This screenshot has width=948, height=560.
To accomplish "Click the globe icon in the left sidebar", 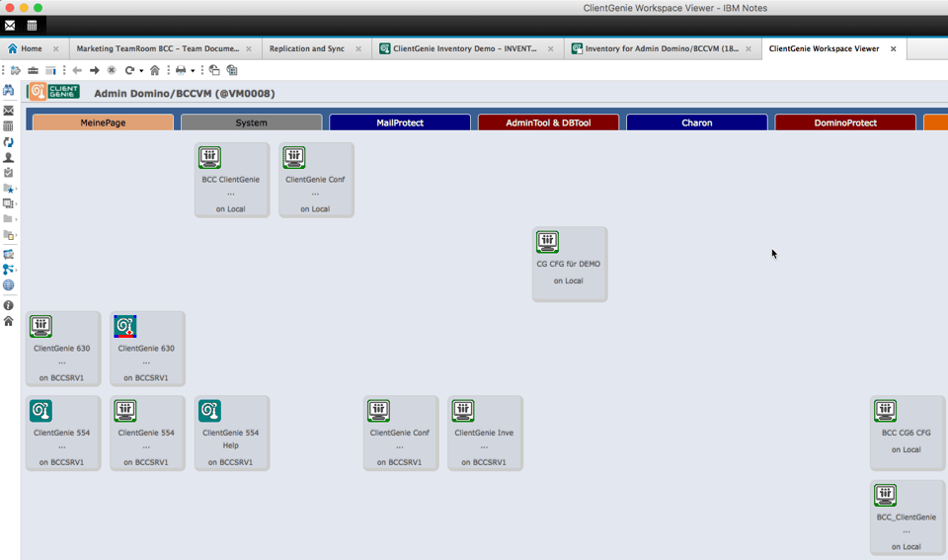I will coord(9,284).
